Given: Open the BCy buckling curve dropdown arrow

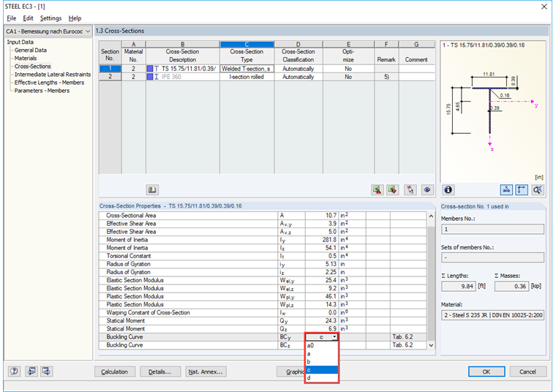Looking at the screenshot, I should click(334, 337).
